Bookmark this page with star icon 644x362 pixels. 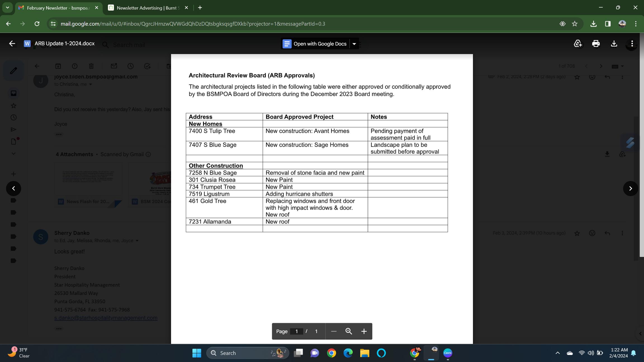pos(575,24)
